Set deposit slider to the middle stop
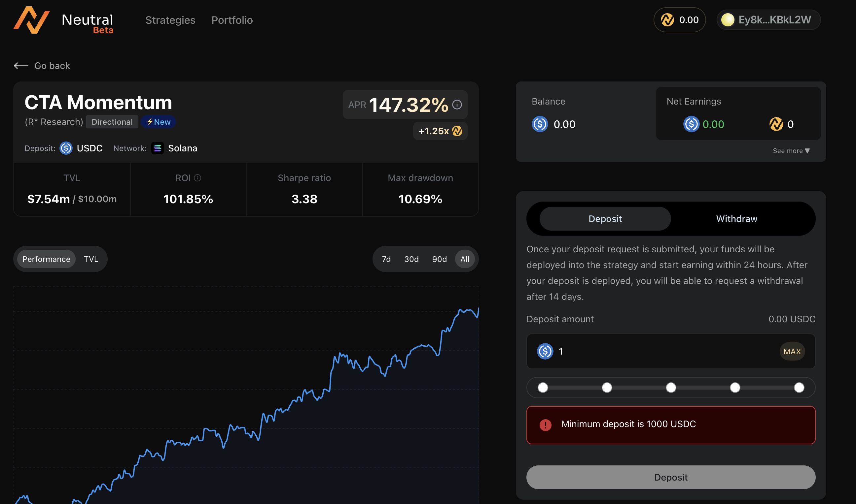Image resolution: width=856 pixels, height=504 pixels. pos(671,388)
